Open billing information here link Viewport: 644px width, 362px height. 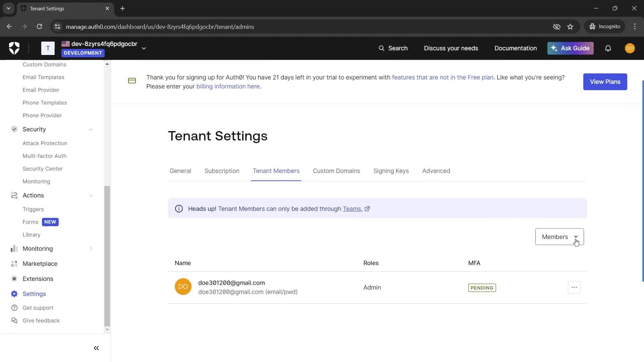[228, 86]
